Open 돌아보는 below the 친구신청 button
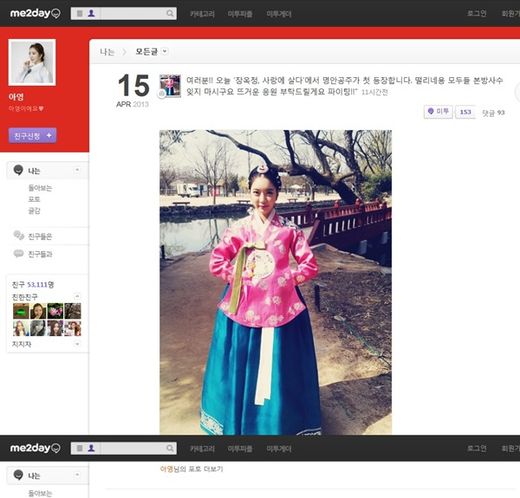 point(40,188)
